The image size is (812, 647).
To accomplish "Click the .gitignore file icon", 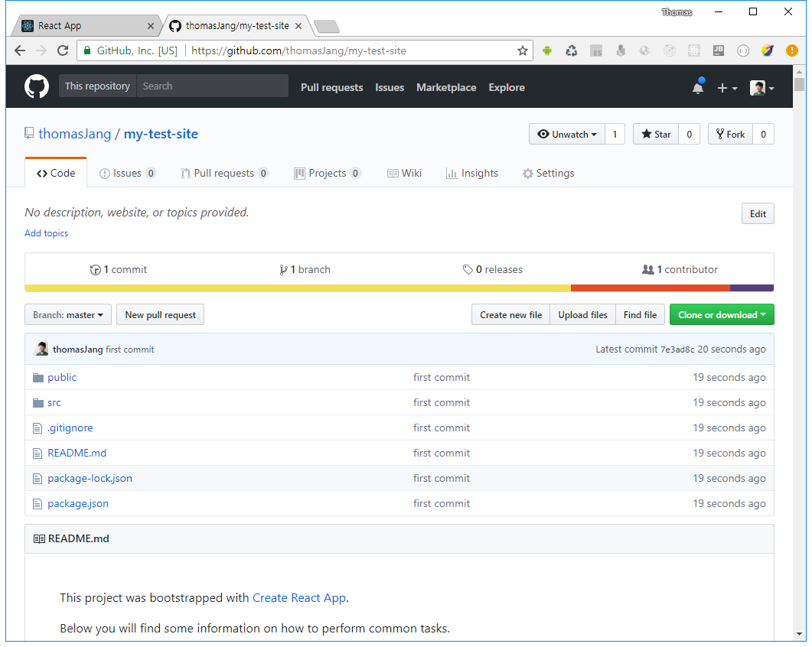I will tap(38, 428).
